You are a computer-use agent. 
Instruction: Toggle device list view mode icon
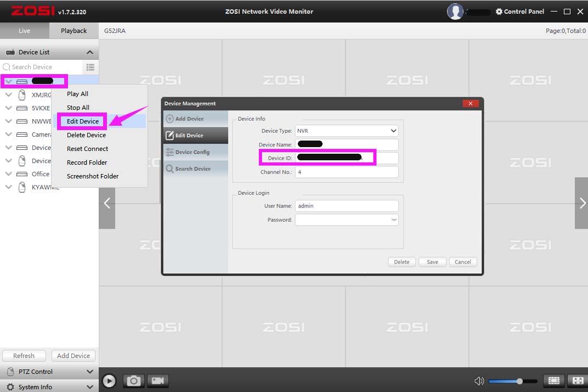[91, 67]
